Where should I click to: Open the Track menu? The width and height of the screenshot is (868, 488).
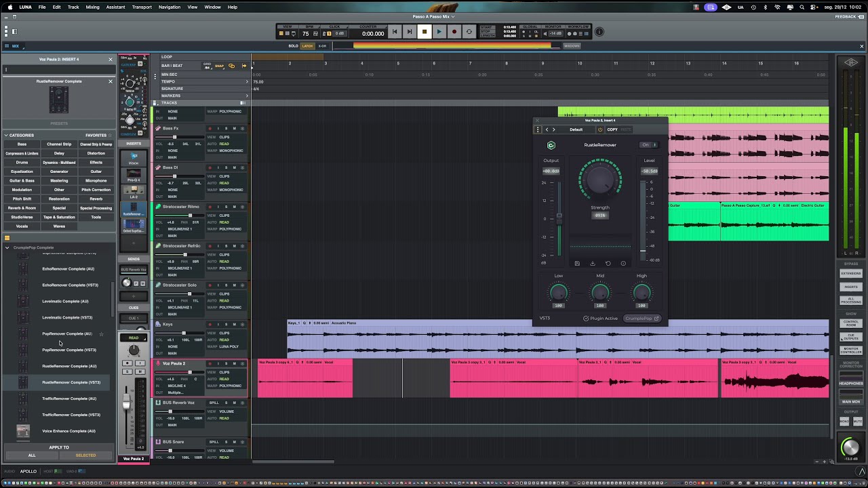[x=73, y=7]
